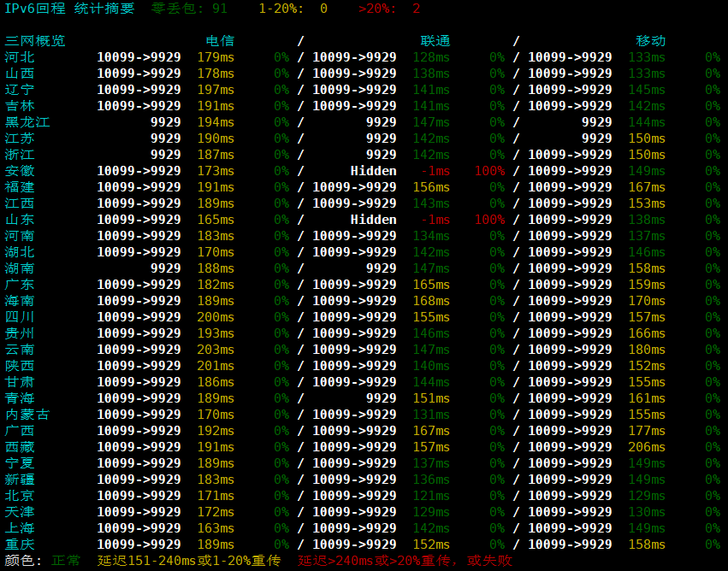Select the 1-20%: 0 summary value

click(x=293, y=9)
